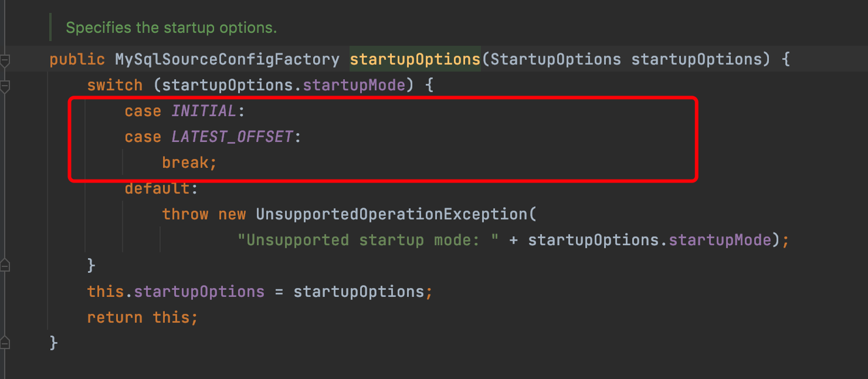Click fold end marker beside method closing brace

5,343
